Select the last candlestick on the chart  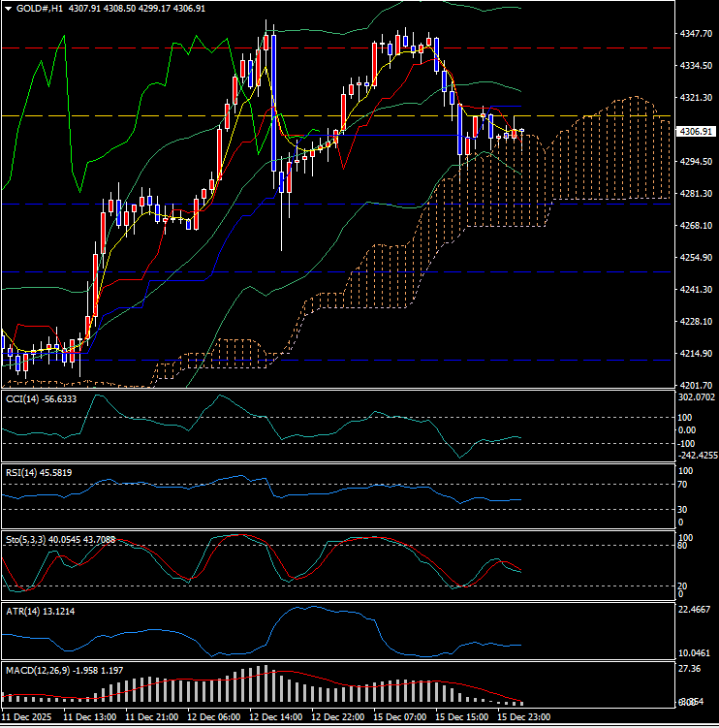coord(521,132)
